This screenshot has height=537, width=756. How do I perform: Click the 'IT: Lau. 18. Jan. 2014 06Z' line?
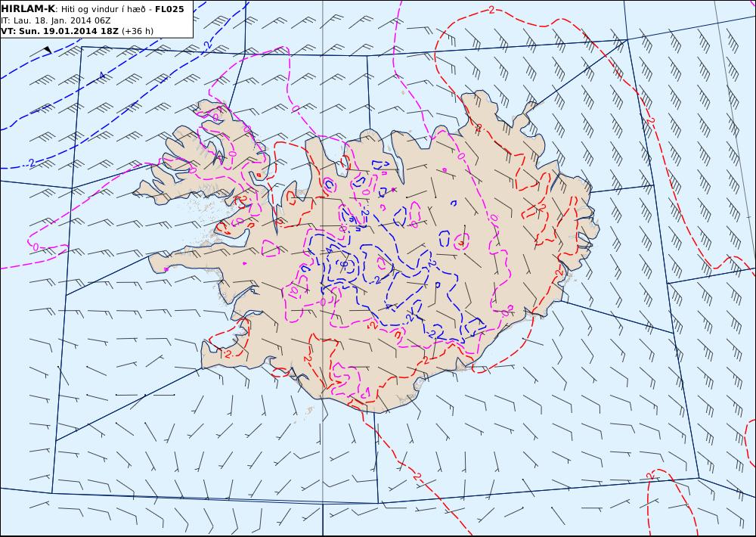click(55, 20)
